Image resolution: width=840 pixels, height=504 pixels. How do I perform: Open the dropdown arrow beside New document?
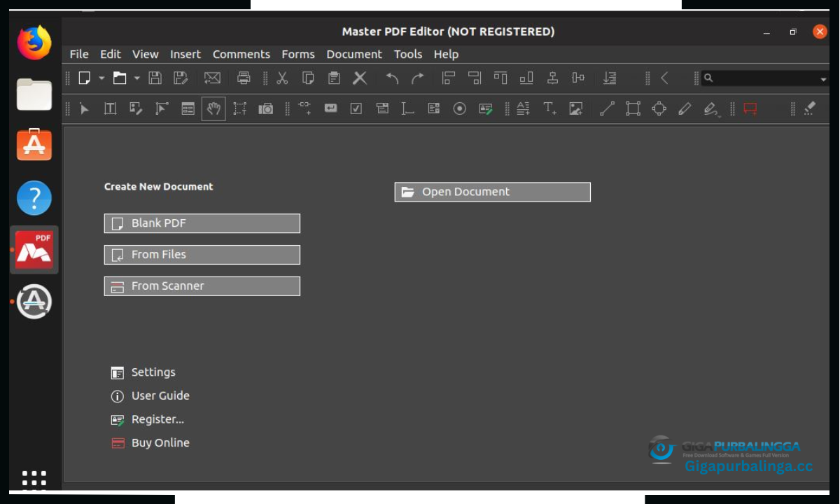click(101, 78)
